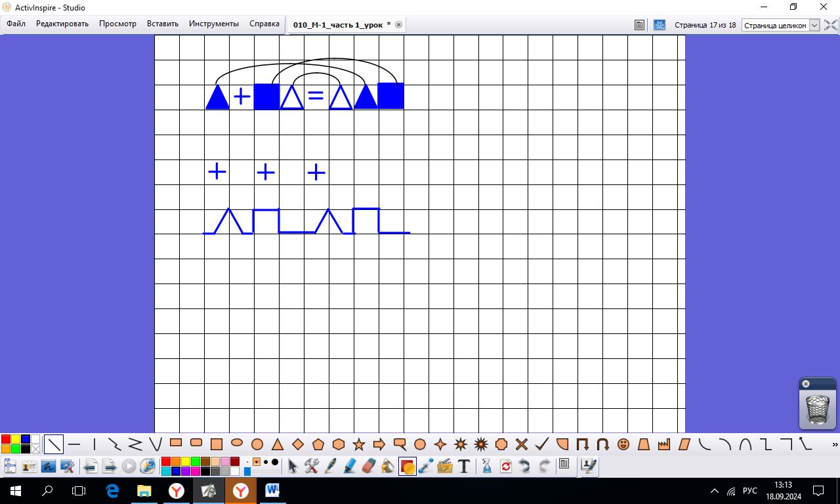
Task: Select the rounded rectangle shape
Action: click(x=196, y=443)
